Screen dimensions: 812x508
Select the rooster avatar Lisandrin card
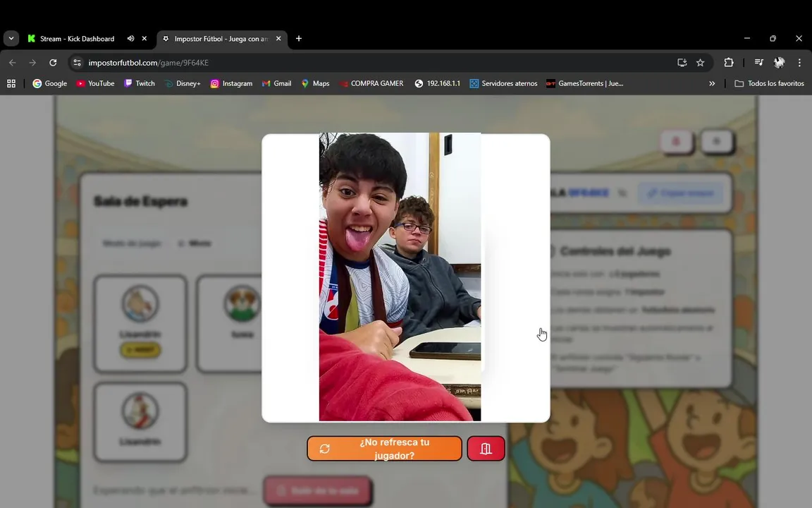pyautogui.click(x=140, y=422)
